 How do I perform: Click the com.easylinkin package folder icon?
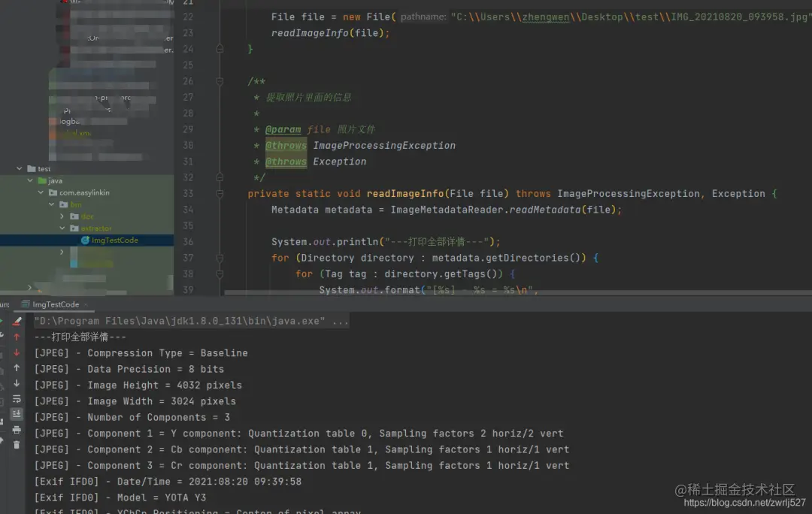53,192
